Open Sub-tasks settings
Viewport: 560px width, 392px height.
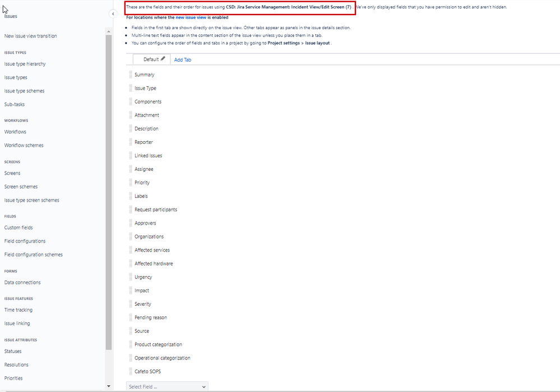14,105
